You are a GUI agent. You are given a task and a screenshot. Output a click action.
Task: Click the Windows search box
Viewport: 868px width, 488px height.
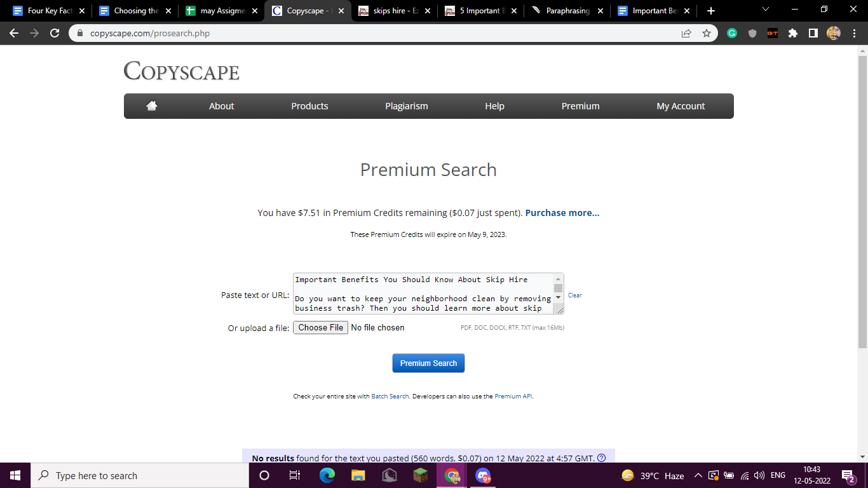click(140, 475)
